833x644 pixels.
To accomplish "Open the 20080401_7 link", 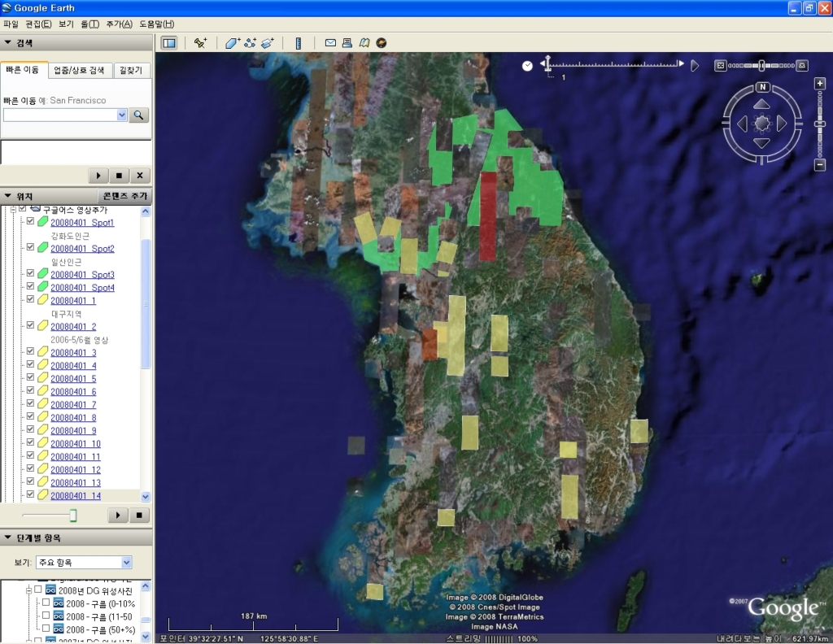I will pos(73,405).
